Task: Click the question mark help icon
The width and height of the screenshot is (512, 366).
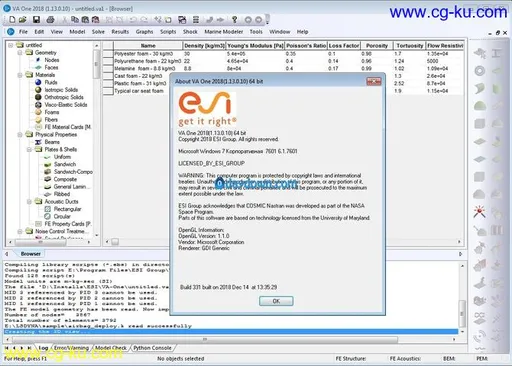Action: pos(234,20)
